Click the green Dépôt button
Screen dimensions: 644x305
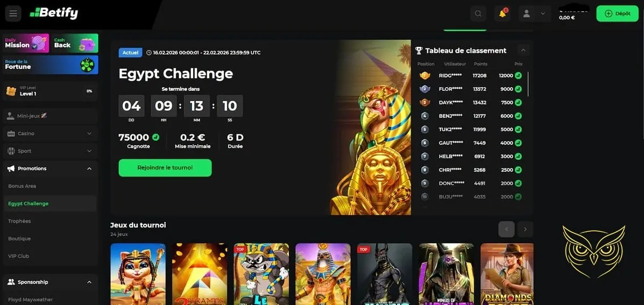pos(617,13)
